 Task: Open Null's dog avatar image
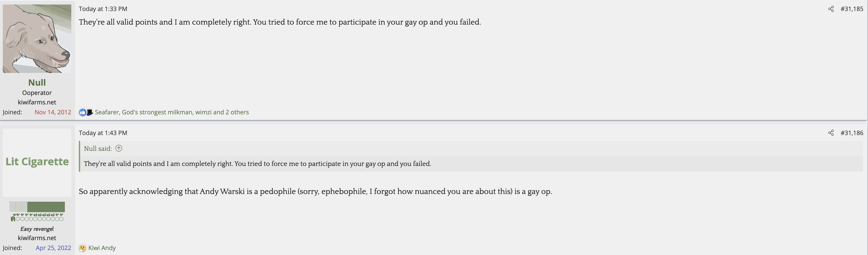tap(37, 39)
